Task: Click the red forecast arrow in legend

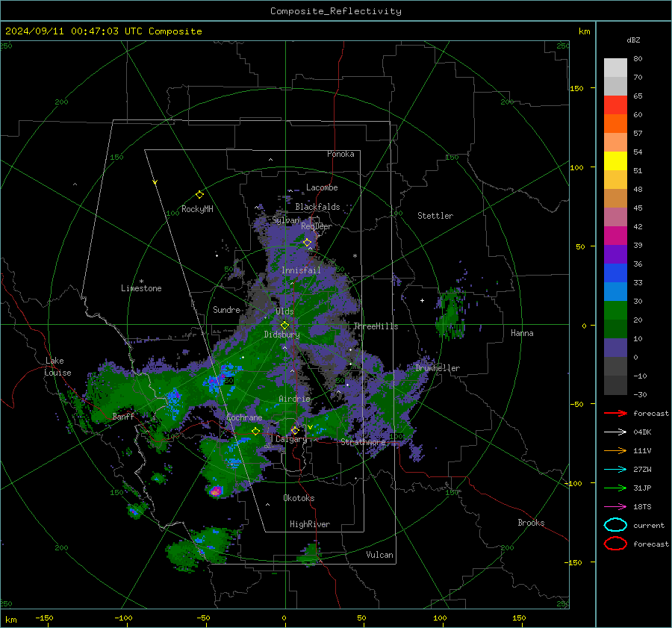Action: click(x=615, y=413)
